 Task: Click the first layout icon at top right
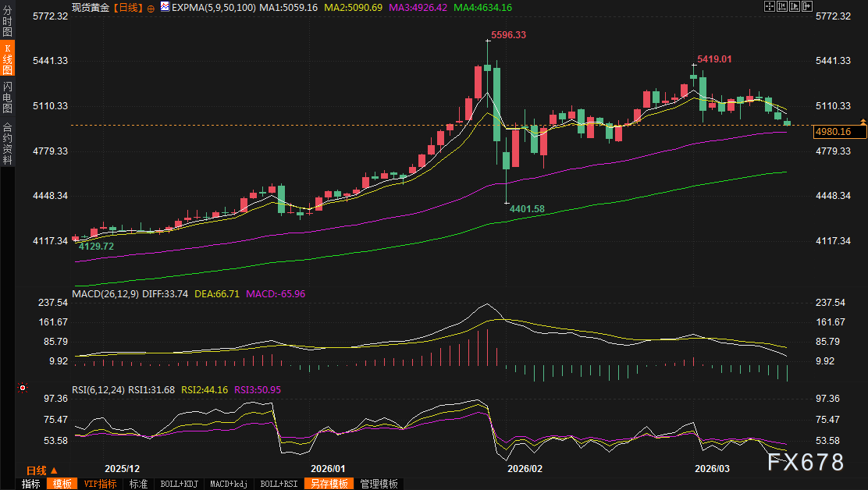(769, 6)
